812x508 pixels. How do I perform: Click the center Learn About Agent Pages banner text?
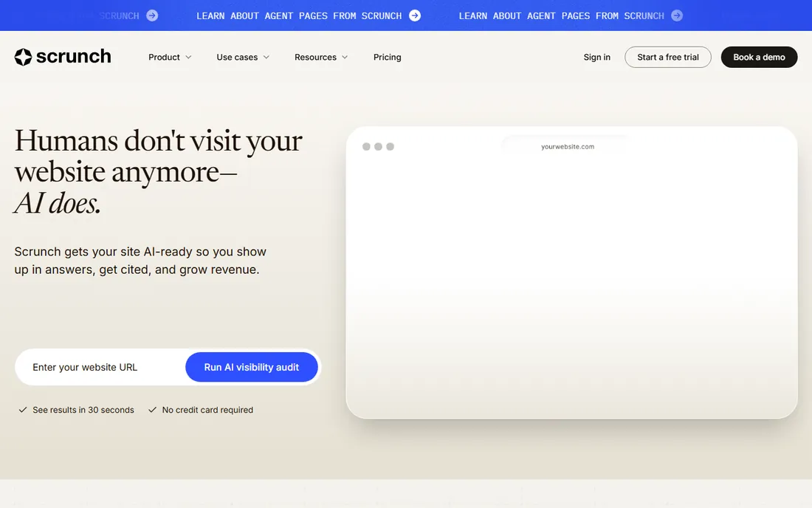[x=299, y=16]
